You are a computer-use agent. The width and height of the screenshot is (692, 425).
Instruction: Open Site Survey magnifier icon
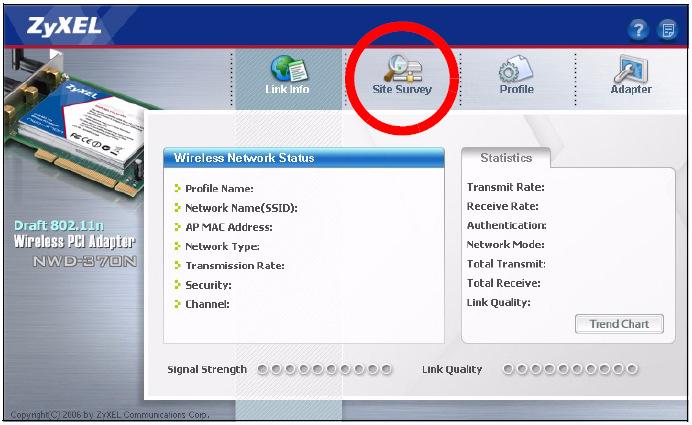[403, 68]
